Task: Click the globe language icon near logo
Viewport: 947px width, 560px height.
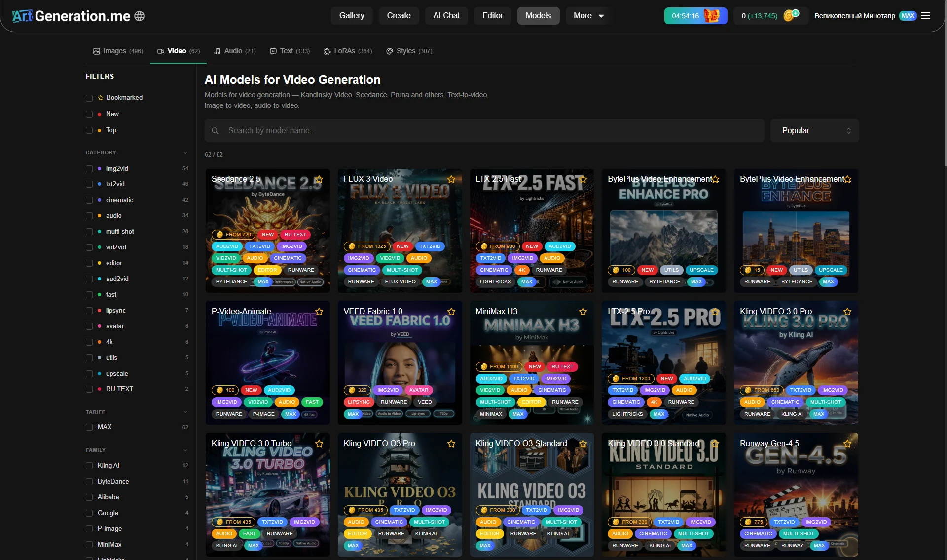Action: coord(140,16)
